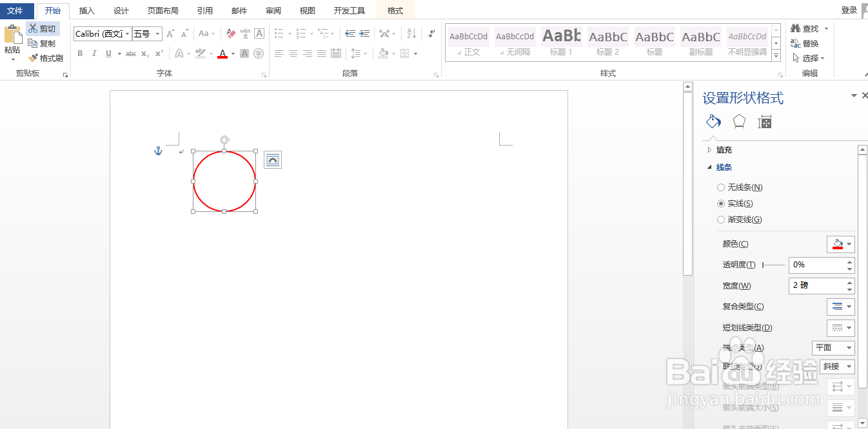This screenshot has width=868, height=429.
Task: Click the Cut button
Action: pos(43,29)
